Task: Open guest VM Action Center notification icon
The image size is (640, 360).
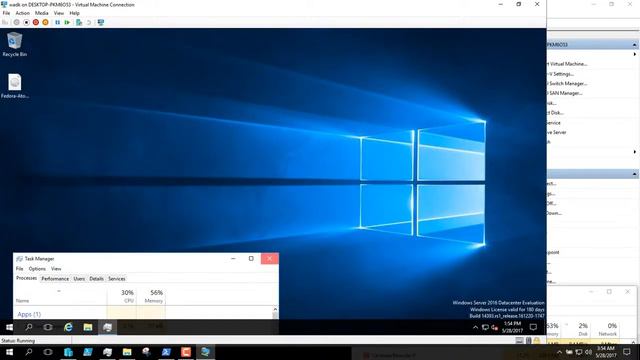Action: 533,327
